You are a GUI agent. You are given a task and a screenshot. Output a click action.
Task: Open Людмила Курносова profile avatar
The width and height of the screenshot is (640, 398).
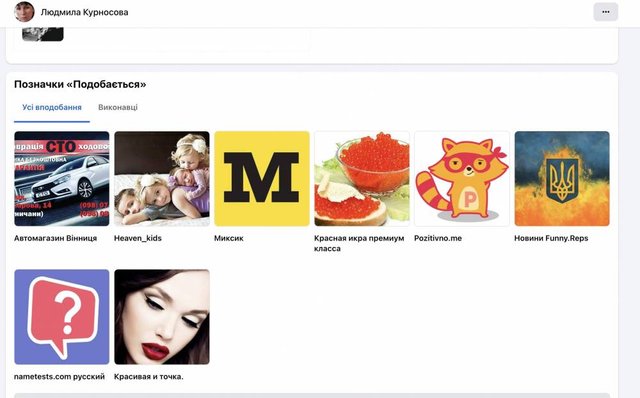click(24, 12)
